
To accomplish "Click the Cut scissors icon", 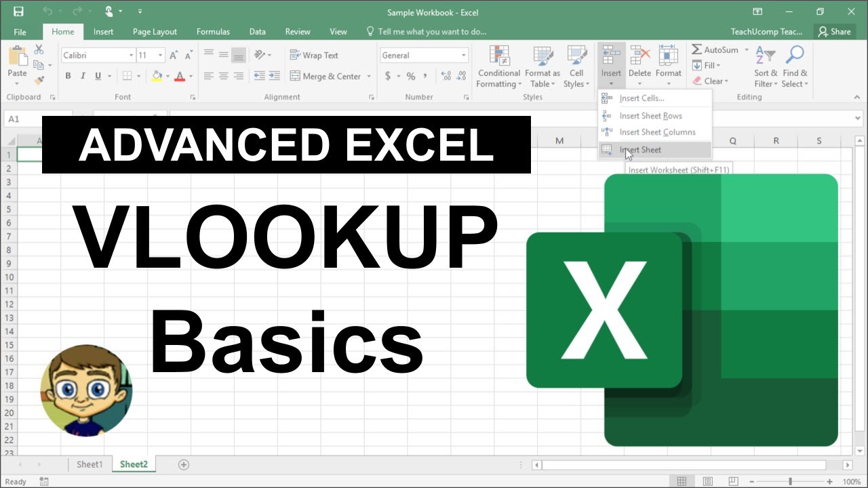I will point(39,49).
